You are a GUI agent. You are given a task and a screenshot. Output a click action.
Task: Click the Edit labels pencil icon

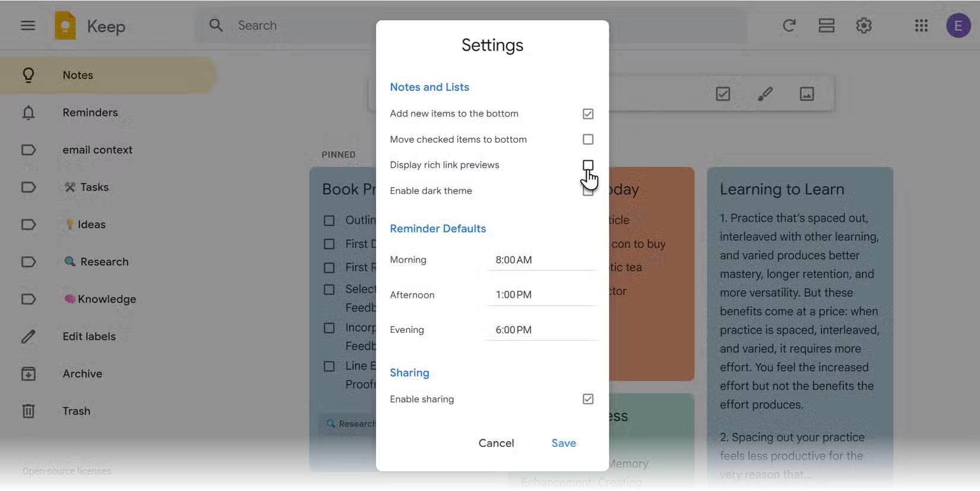pos(29,336)
